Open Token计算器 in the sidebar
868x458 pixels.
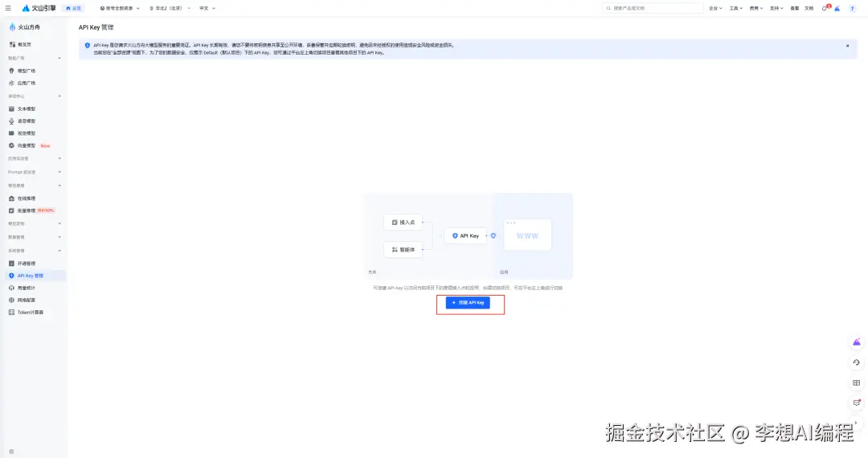26,312
